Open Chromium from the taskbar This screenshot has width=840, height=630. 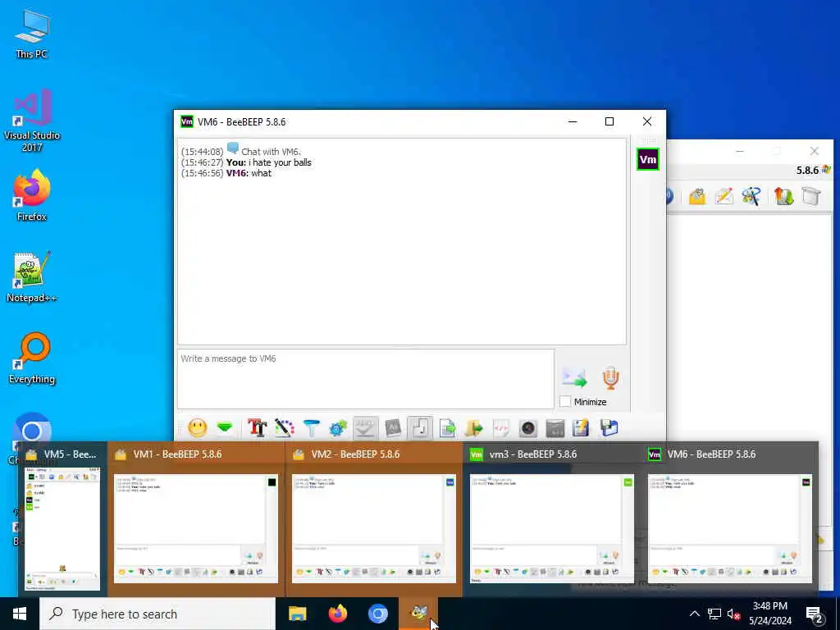377,614
